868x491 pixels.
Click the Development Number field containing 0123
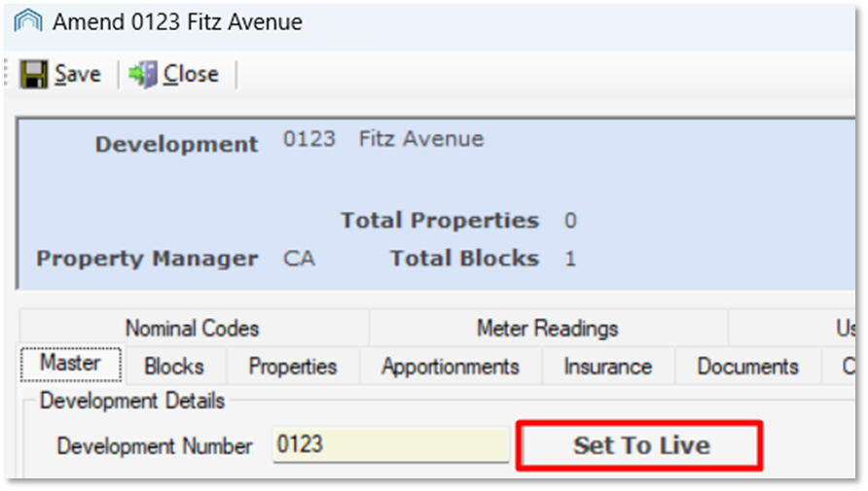pos(391,444)
